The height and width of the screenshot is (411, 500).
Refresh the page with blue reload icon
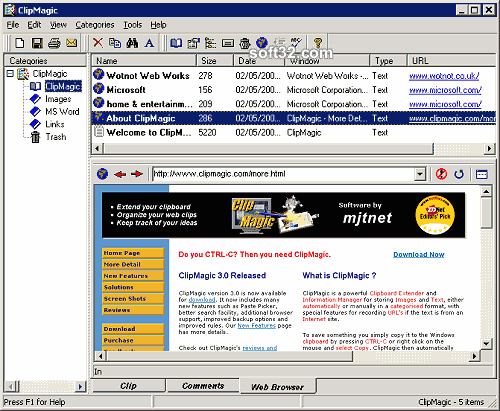(459, 174)
